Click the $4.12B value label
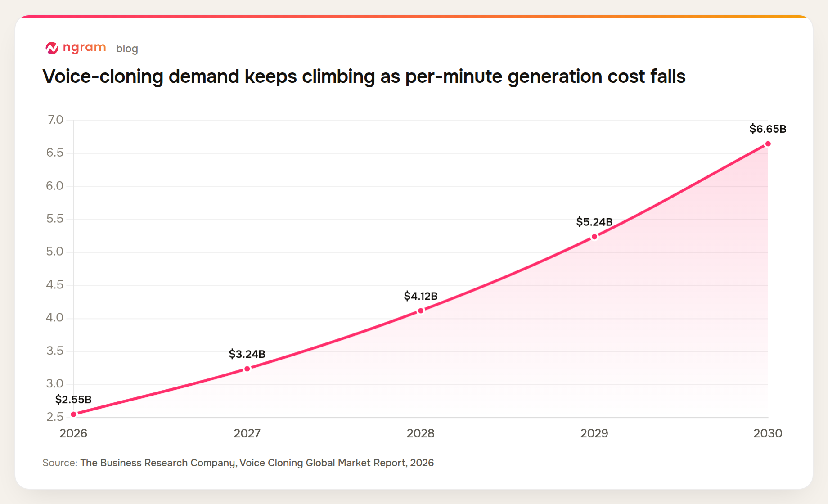 point(421,296)
